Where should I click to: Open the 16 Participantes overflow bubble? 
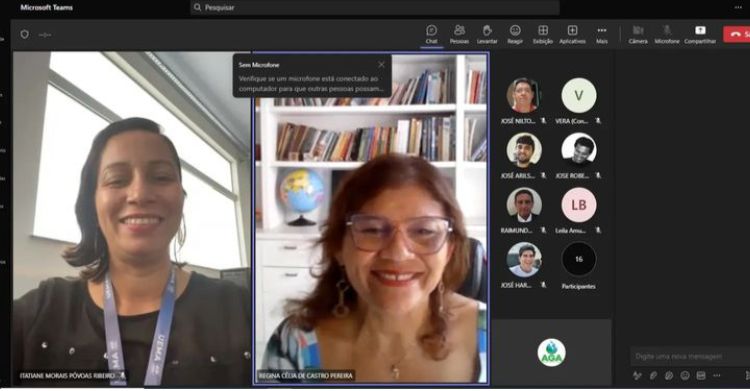click(579, 259)
